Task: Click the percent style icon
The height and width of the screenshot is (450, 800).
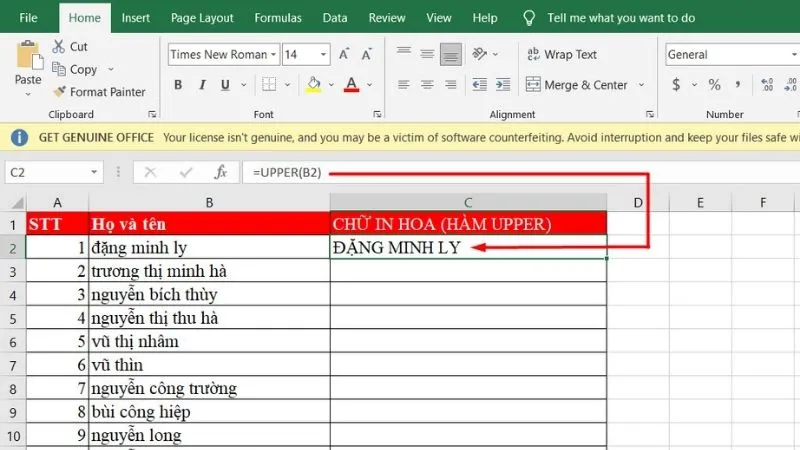Action: [x=714, y=85]
